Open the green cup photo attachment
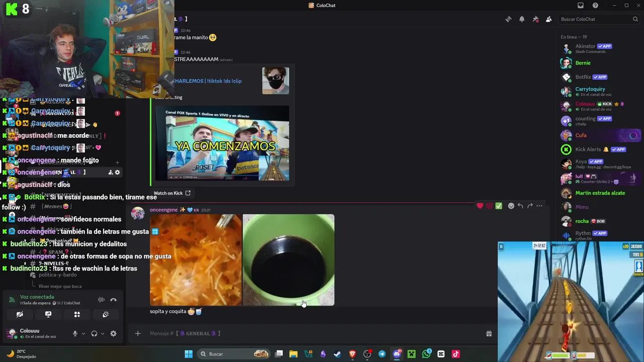The height and width of the screenshot is (362, 644). [288, 260]
